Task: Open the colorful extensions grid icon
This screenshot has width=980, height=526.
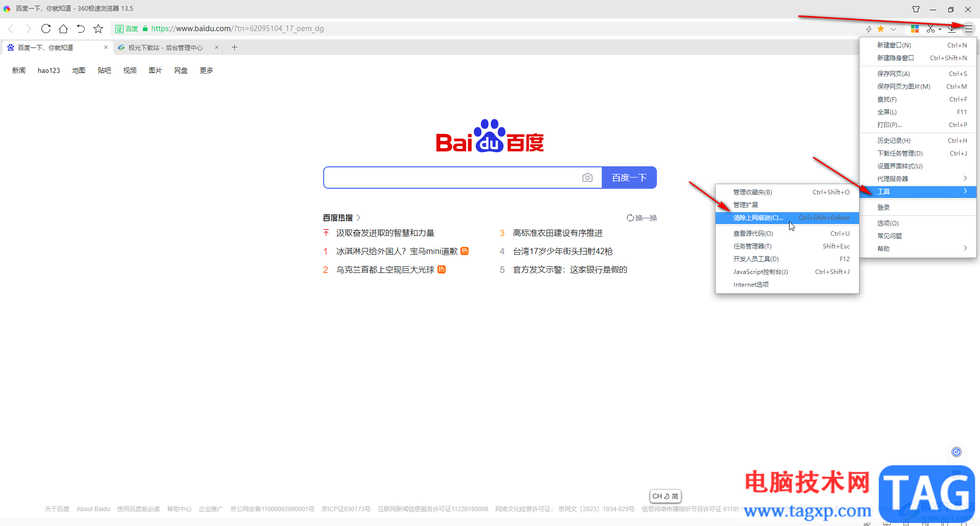Action: pyautogui.click(x=915, y=29)
